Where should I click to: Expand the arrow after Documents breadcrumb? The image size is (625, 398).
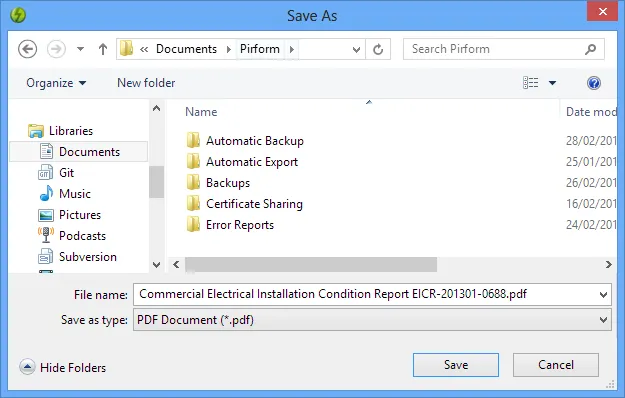tap(229, 49)
